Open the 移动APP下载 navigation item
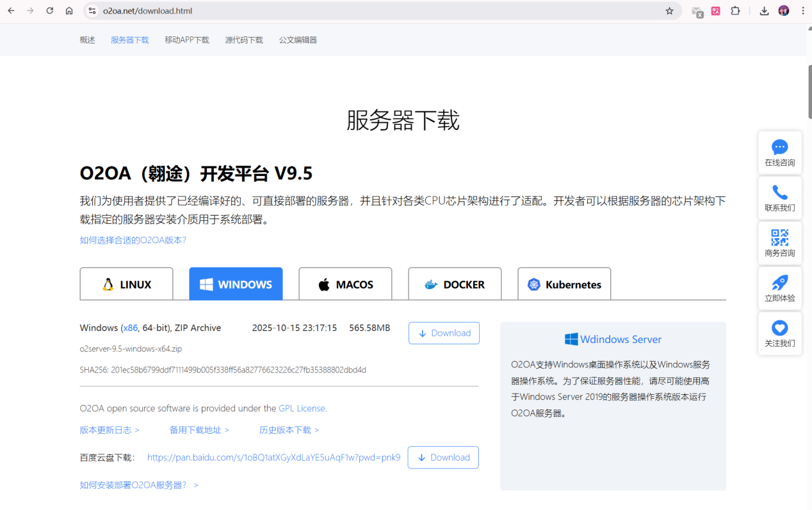The height and width of the screenshot is (510, 812). coord(187,40)
